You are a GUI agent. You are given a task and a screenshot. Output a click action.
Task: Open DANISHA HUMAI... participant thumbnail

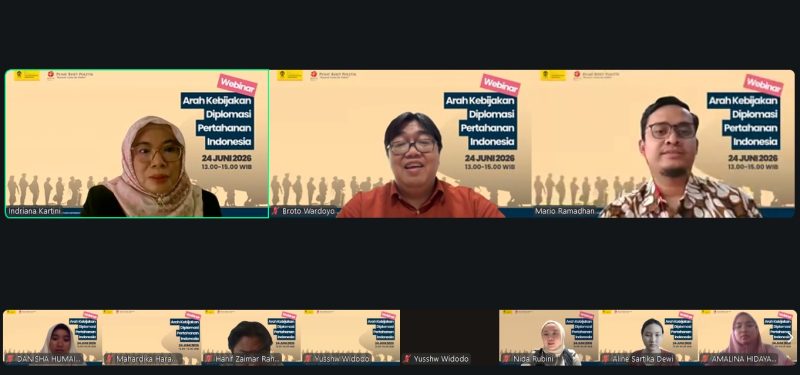point(53,337)
